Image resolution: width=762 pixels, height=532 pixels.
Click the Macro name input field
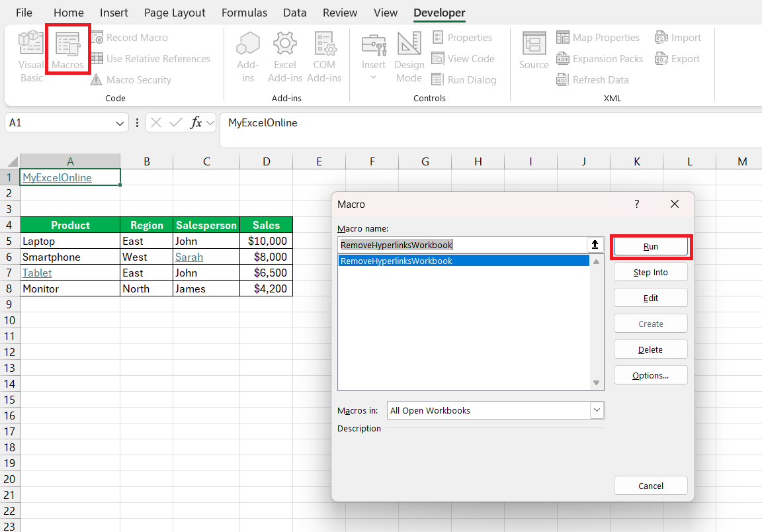click(x=462, y=245)
